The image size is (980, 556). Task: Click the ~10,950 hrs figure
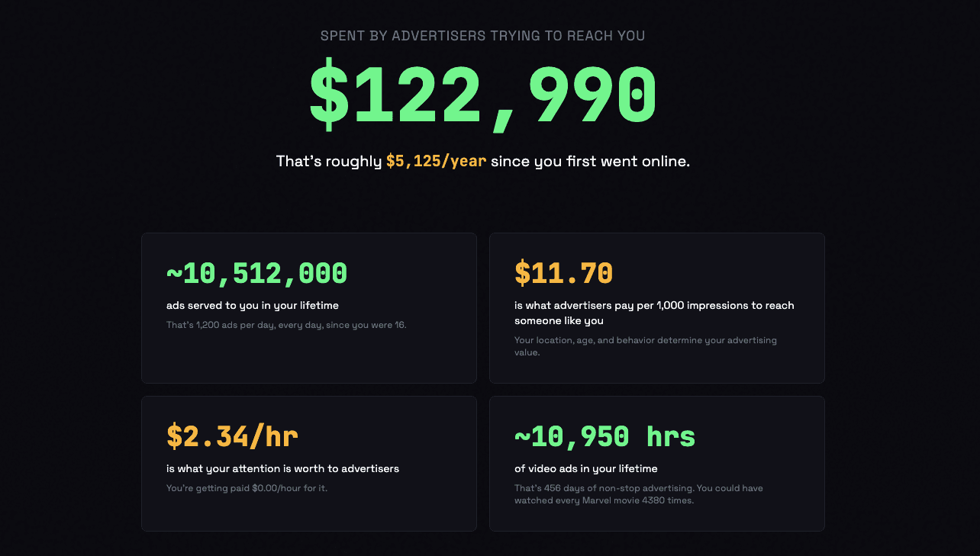point(604,436)
